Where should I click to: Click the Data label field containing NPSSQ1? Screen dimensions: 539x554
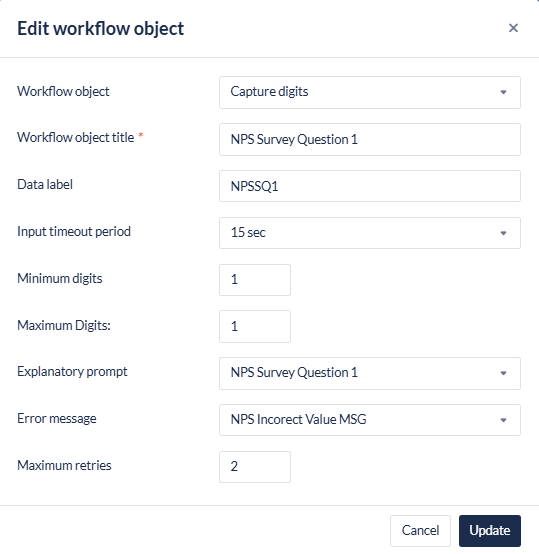370,186
